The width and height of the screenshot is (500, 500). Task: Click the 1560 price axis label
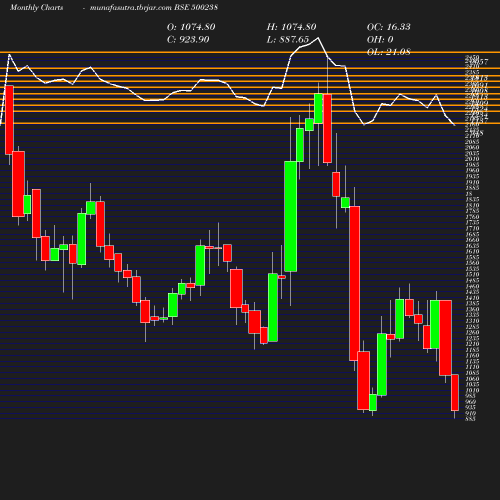472,263
